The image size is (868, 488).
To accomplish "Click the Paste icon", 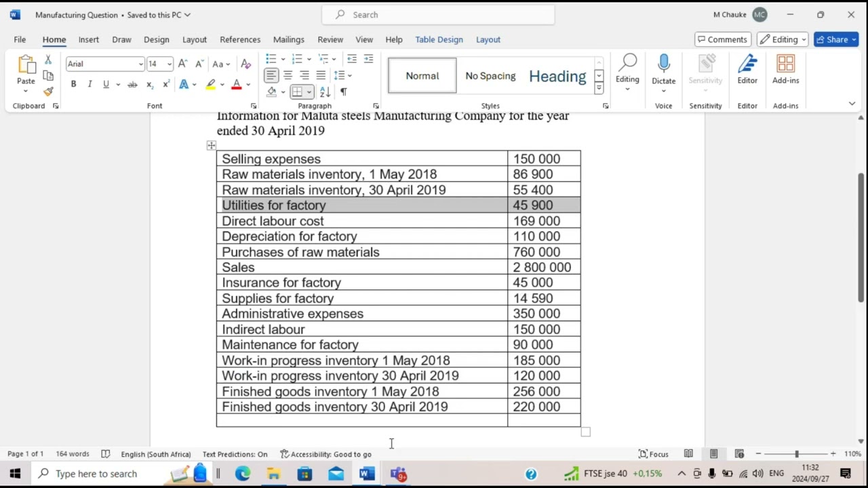I will tap(26, 65).
